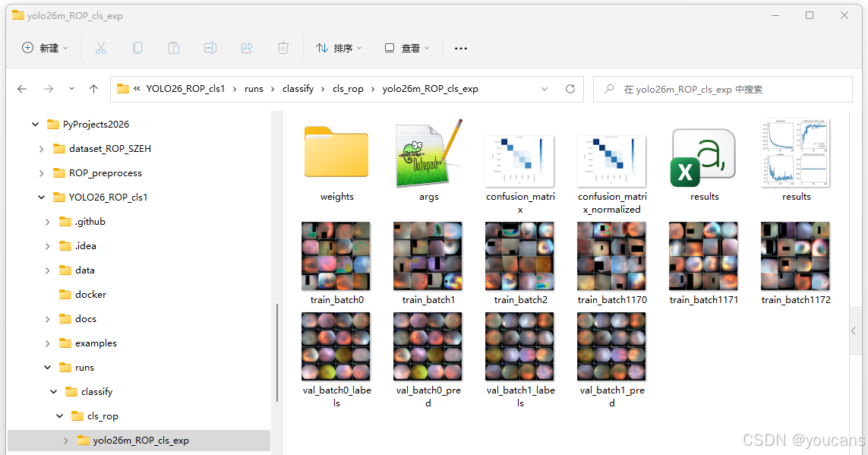The height and width of the screenshot is (455, 868).
Task: Collapse the runs tree node
Action: coord(48,368)
